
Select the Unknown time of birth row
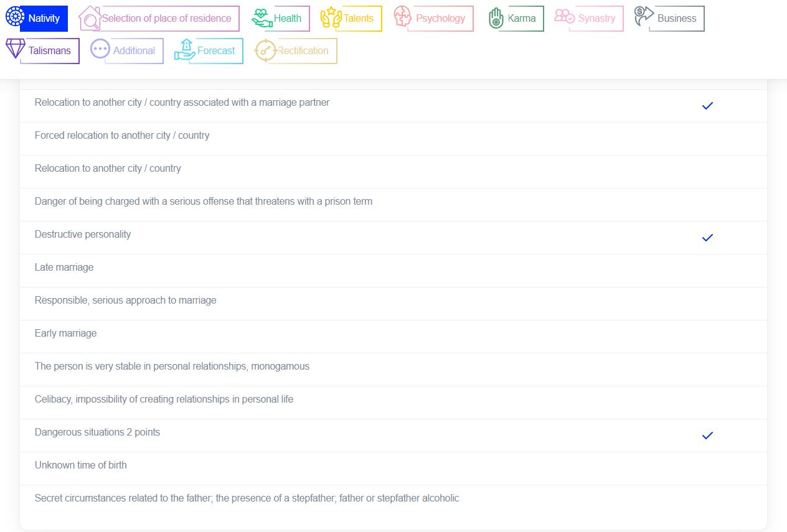pos(81,465)
